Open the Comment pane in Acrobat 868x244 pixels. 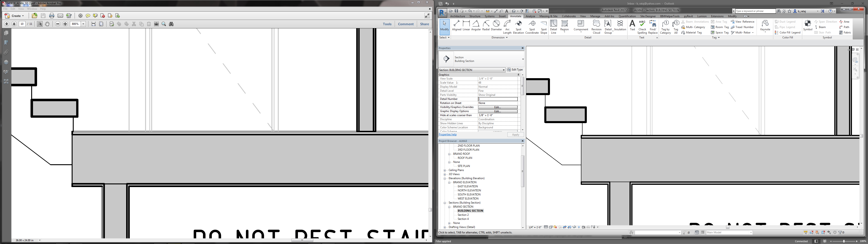tap(405, 24)
